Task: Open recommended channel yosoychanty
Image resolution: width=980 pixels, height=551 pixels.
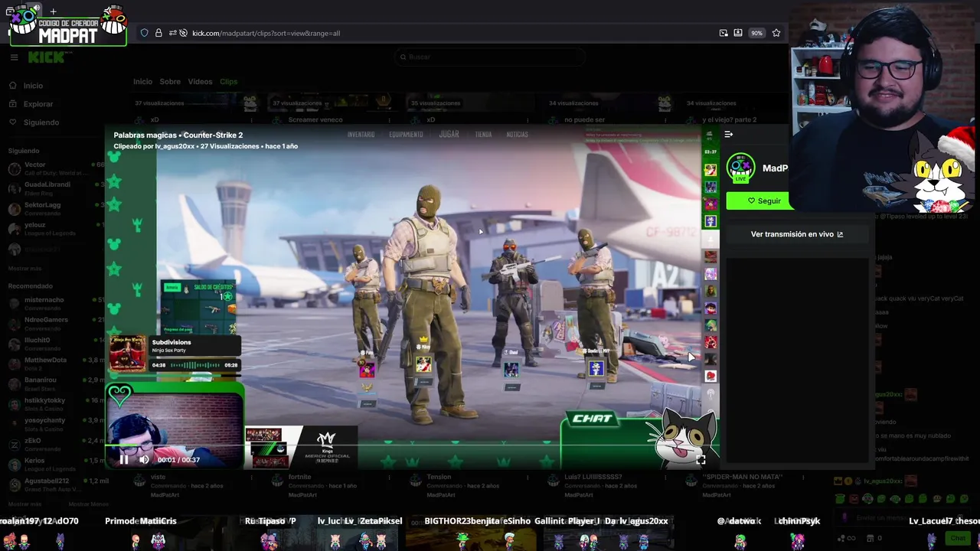Action: tap(55, 424)
